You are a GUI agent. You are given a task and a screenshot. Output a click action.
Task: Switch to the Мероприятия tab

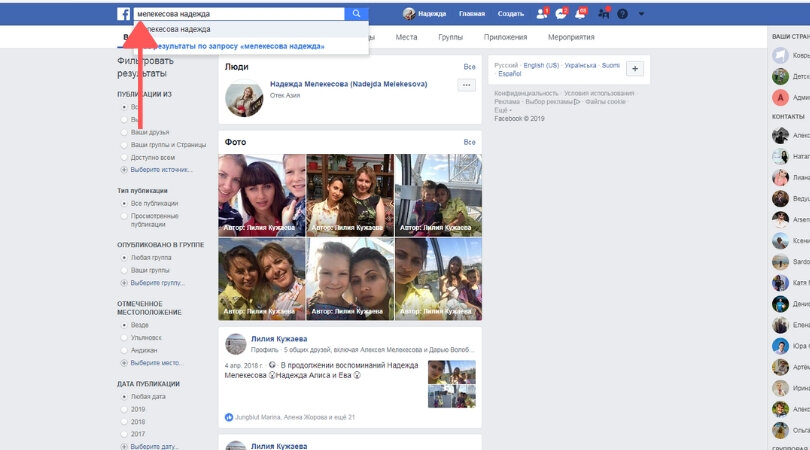[571, 37]
